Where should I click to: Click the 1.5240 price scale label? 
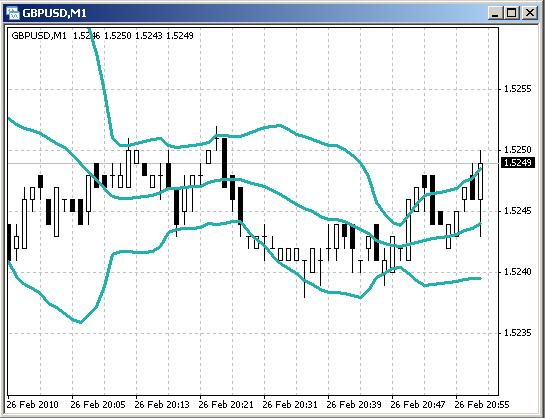click(518, 272)
